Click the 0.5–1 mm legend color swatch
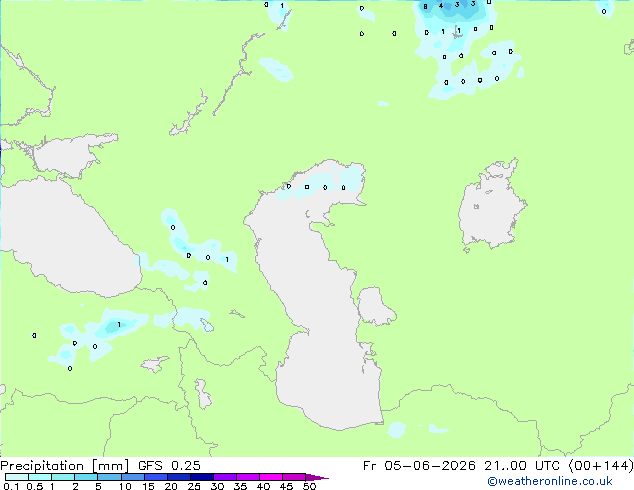 (40, 477)
